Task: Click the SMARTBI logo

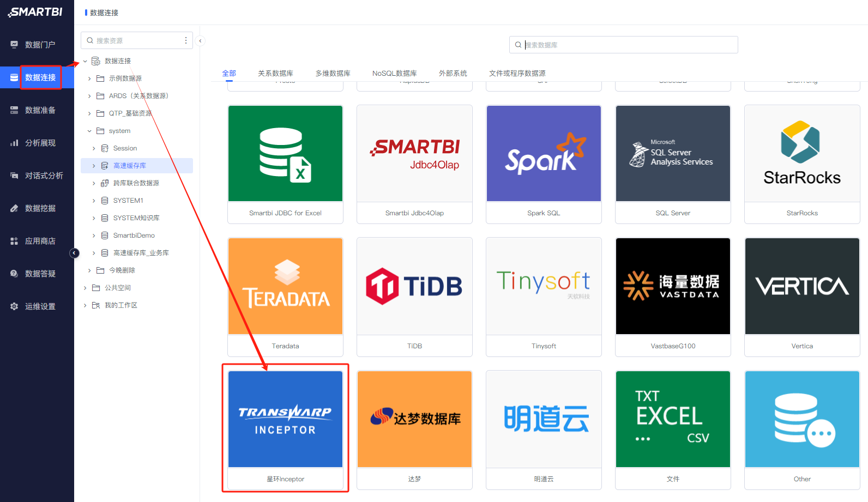Action: click(35, 12)
